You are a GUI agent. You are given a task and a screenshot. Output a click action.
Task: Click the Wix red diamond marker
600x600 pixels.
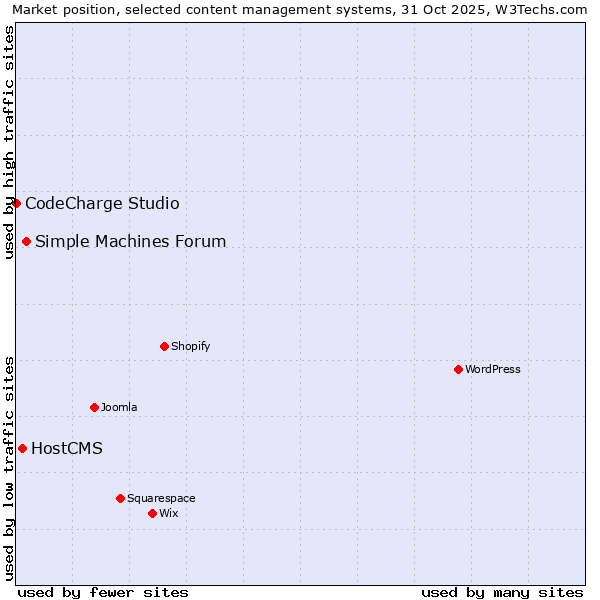(152, 513)
